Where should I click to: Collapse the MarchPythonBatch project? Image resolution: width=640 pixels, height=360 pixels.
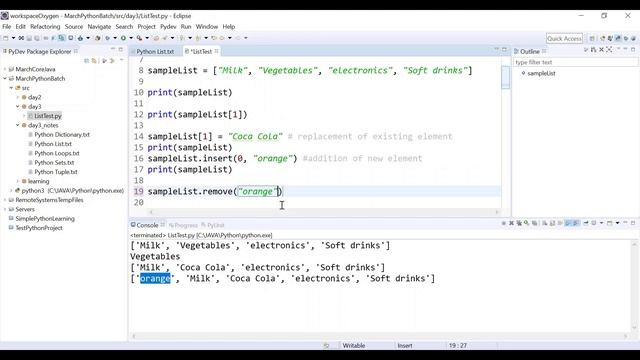point(5,79)
